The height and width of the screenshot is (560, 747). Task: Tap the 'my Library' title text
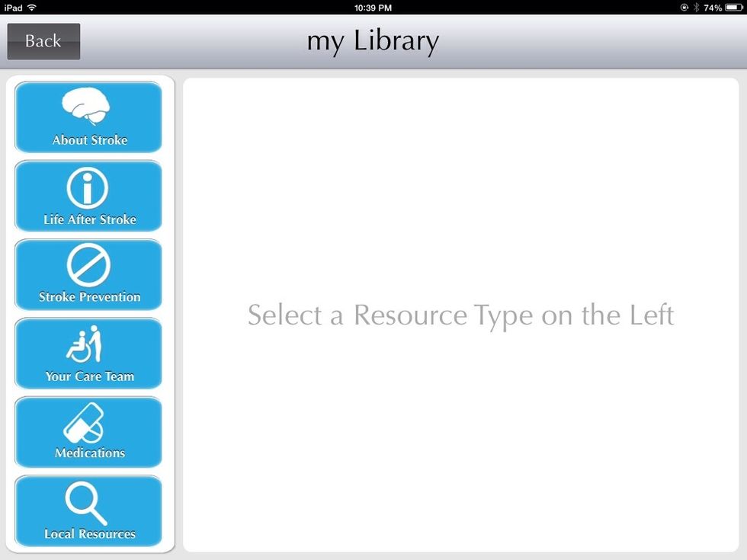373,40
